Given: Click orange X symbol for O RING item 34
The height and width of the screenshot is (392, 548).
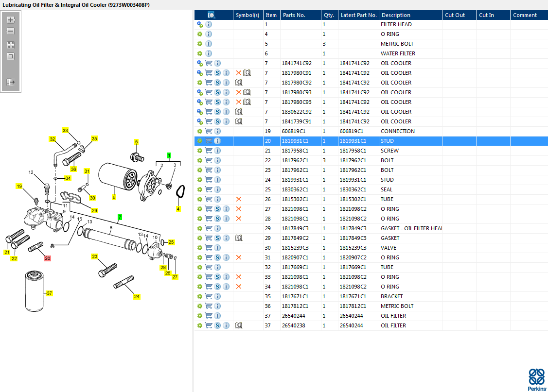Looking at the screenshot, I should click(x=239, y=287).
